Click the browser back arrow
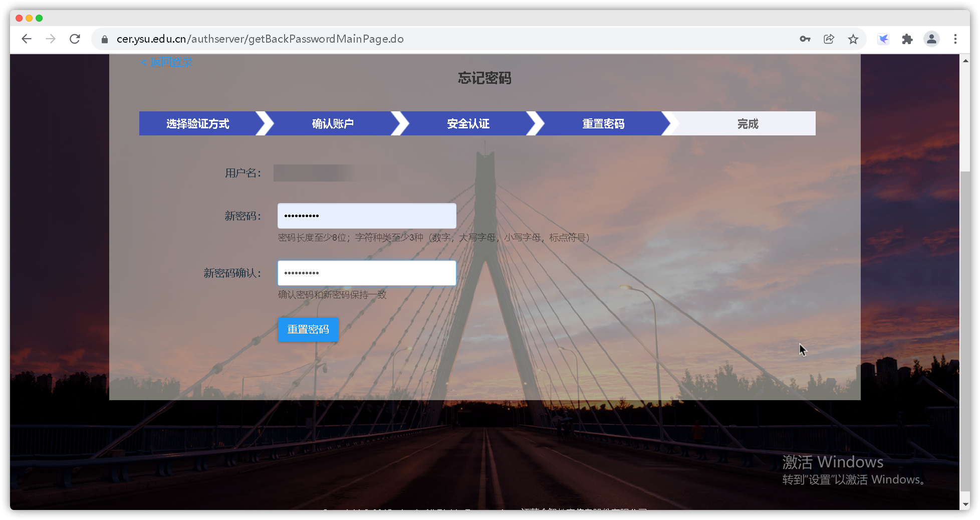The image size is (980, 520). [x=27, y=39]
